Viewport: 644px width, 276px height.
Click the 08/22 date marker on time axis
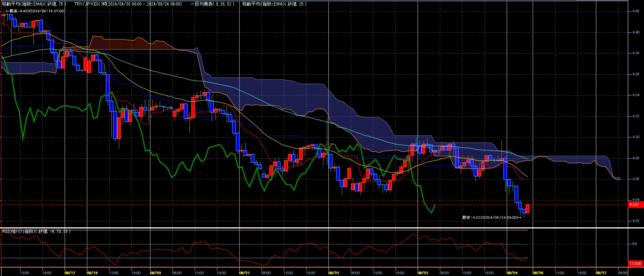(334, 273)
